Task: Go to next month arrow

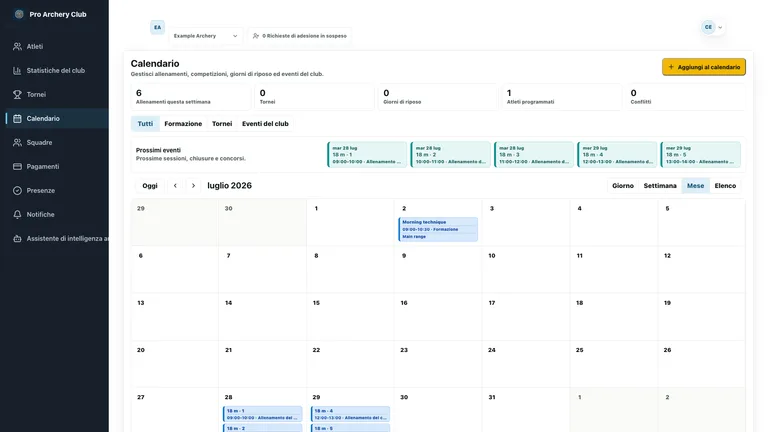Action: tap(193, 186)
